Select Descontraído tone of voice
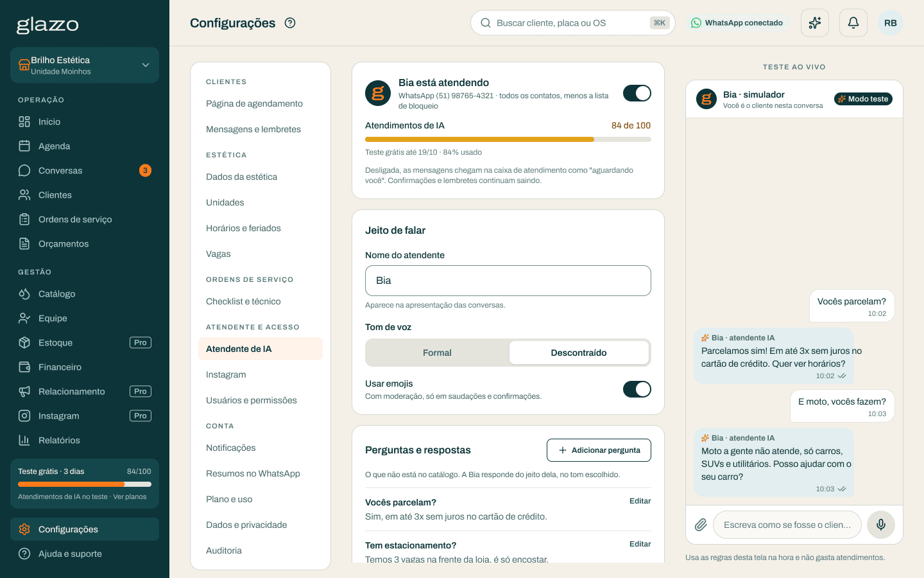This screenshot has width=924, height=578. click(579, 353)
